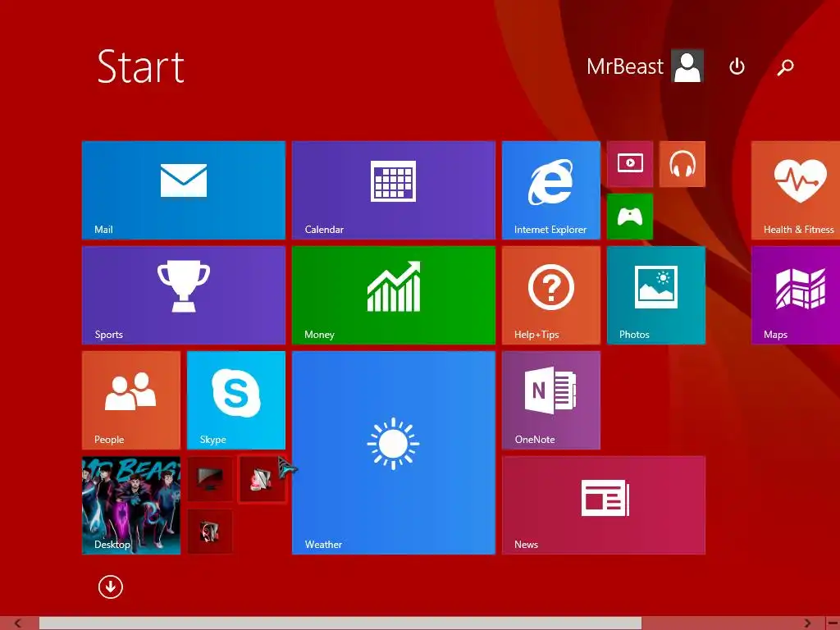Open the News tile

tap(604, 505)
